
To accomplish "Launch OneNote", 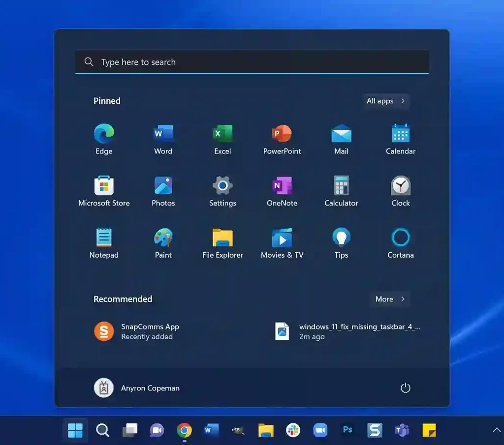I will pyautogui.click(x=282, y=191).
